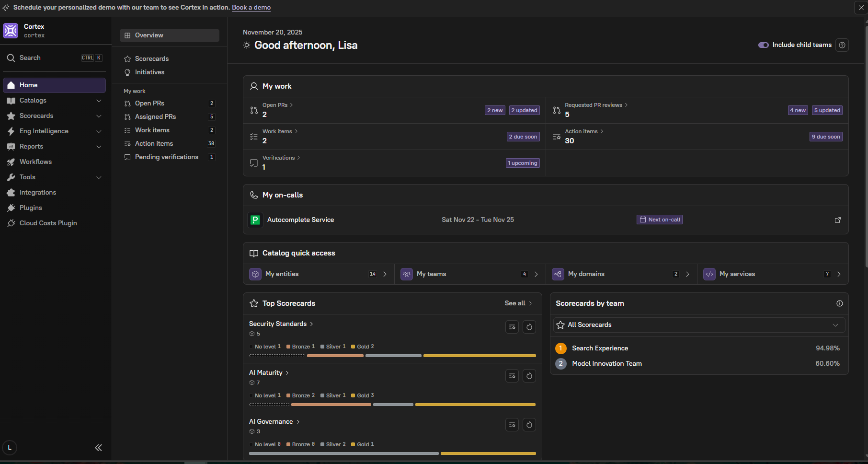
Task: Click the Open PRs pull-request icon in My work
Action: [254, 110]
